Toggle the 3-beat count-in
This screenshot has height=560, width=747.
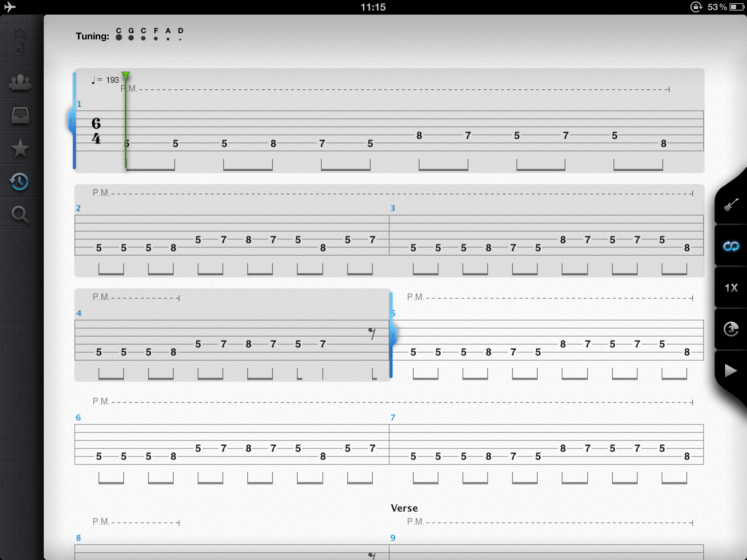731,329
